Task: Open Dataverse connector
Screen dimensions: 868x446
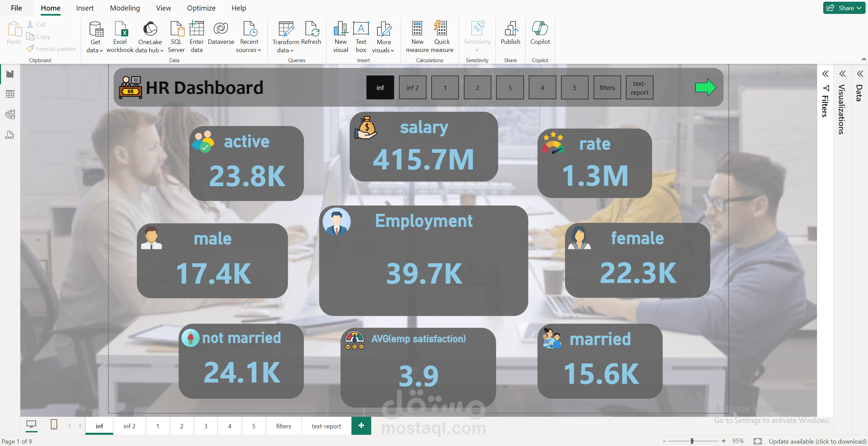Action: click(x=221, y=33)
